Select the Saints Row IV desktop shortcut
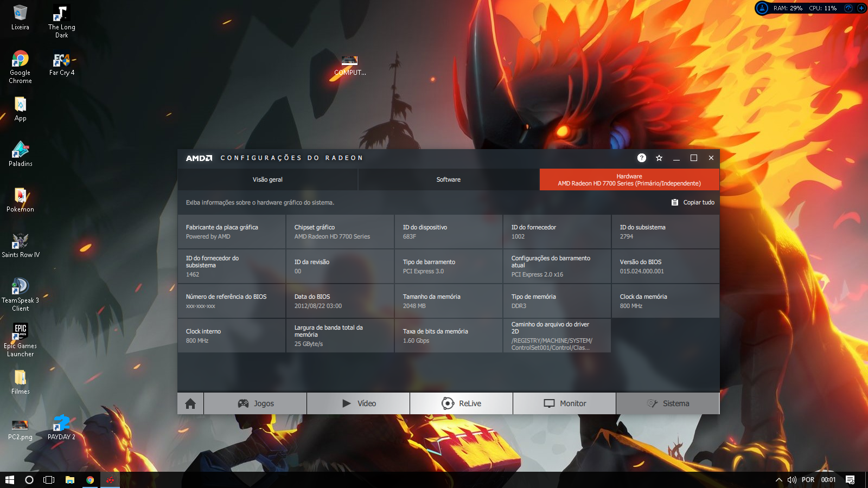Viewport: 868px width, 488px height. coord(20,246)
